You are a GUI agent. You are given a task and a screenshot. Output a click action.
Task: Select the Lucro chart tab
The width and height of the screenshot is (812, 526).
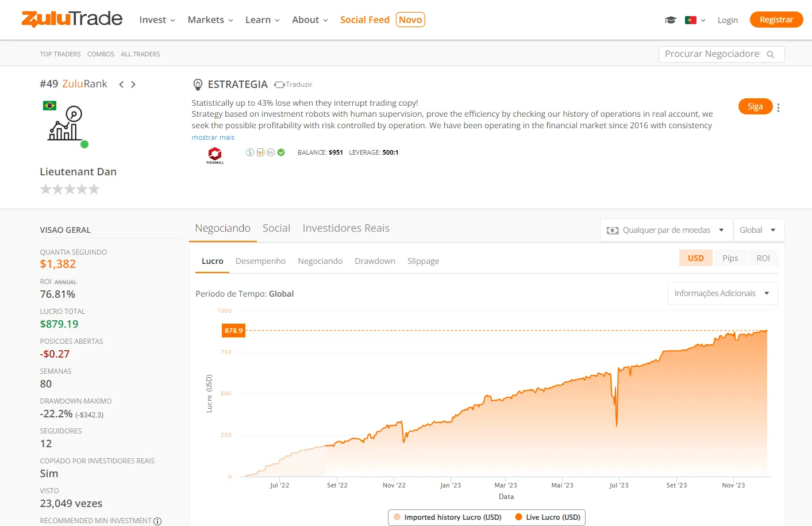[x=213, y=261]
